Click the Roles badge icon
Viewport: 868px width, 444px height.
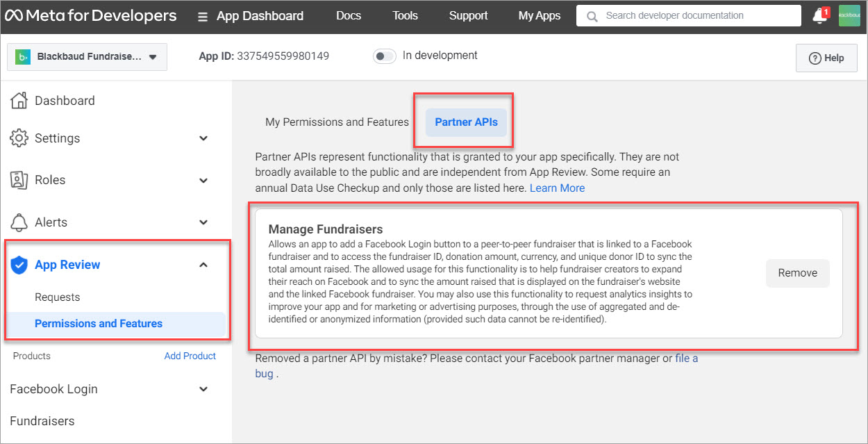(x=19, y=180)
